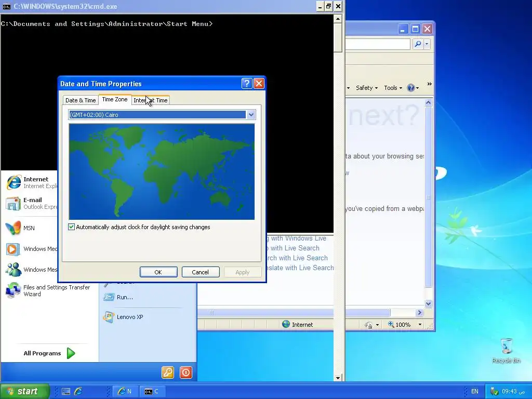This screenshot has height=399, width=532.
Task: Confirm with the OK button
Action: tap(158, 272)
